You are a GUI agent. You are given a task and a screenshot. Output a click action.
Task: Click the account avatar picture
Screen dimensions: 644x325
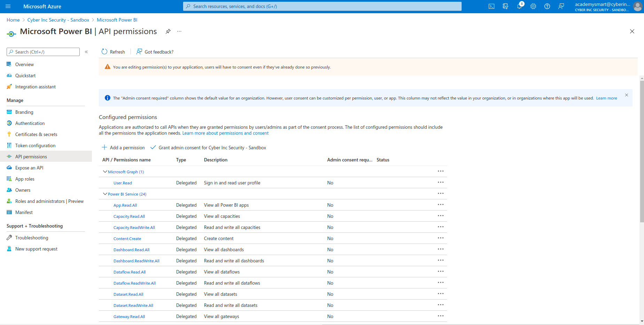(637, 6)
